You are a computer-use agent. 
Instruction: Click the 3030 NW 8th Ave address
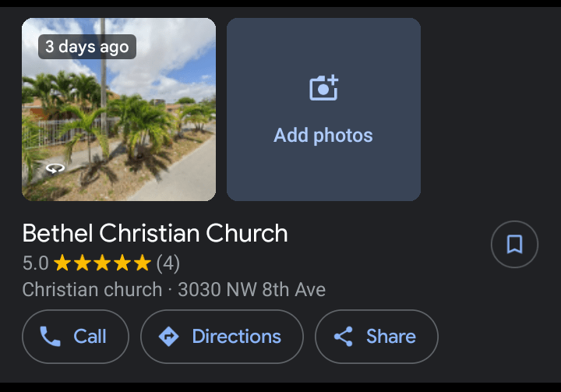[252, 291]
